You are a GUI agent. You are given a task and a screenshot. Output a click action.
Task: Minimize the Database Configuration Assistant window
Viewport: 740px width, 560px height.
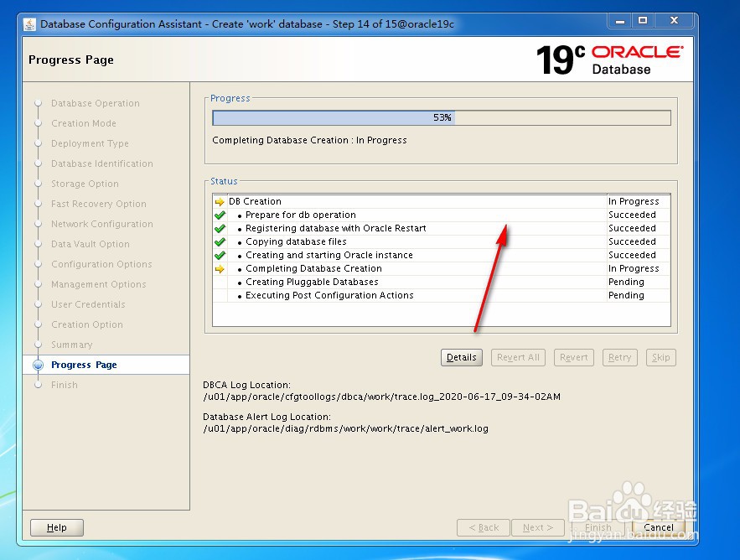[621, 20]
